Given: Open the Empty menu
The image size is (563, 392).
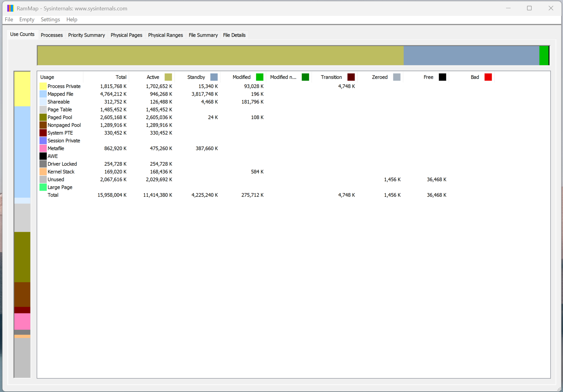Looking at the screenshot, I should point(27,19).
